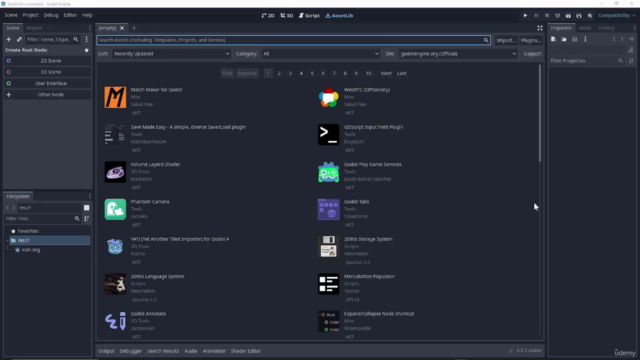
Task: Instantiate child scene link icon
Action: tap(19, 40)
